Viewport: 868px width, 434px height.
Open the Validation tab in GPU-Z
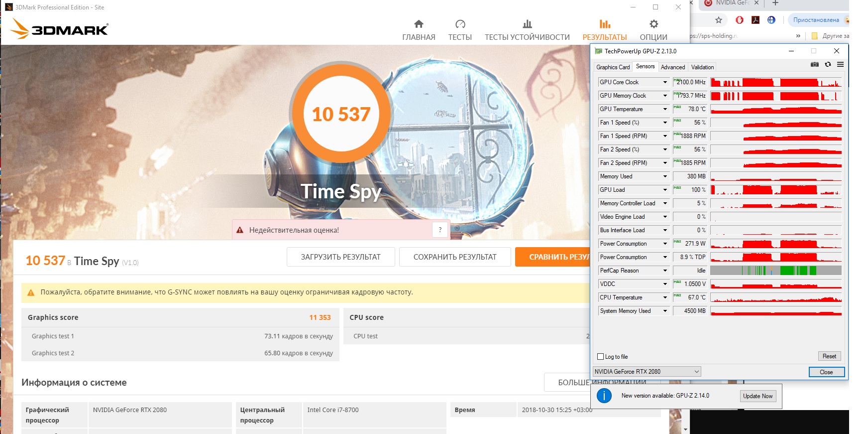(702, 67)
